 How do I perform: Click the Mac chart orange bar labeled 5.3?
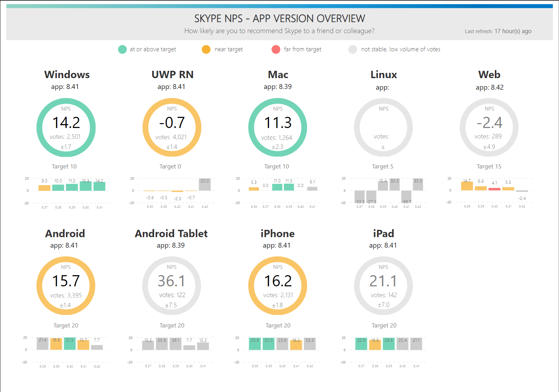point(254,189)
